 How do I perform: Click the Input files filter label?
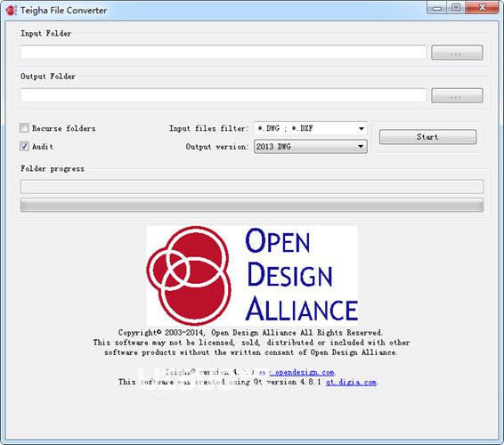209,128
